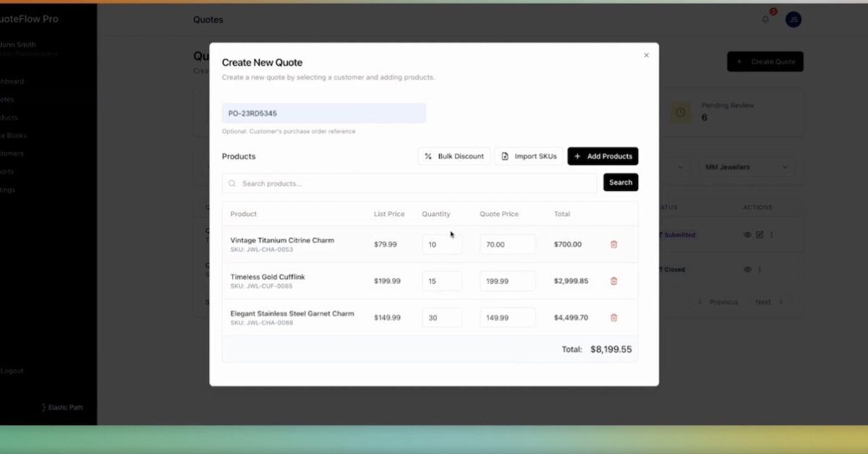Click the $199.99 list price
Screen dimensions: 868x454
point(387,280)
